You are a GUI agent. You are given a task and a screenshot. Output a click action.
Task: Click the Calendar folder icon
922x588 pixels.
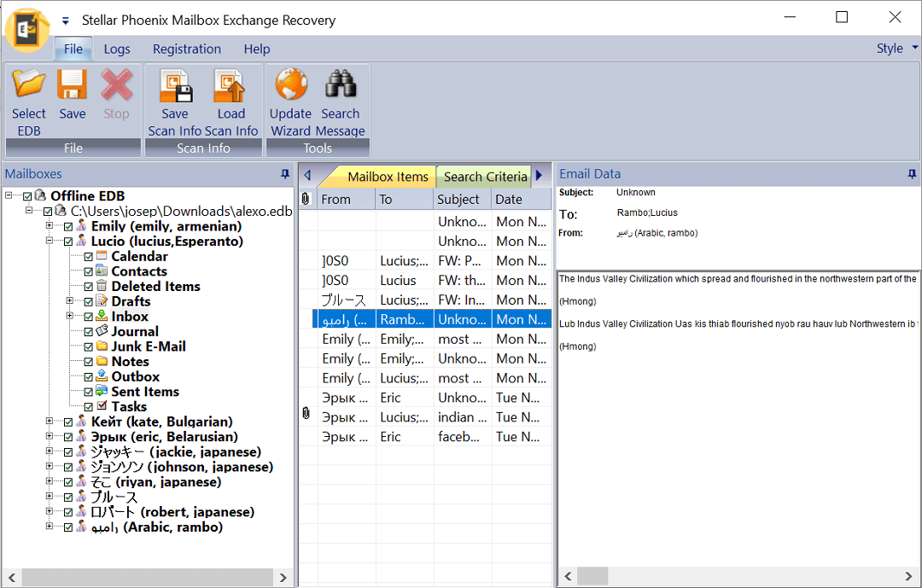click(x=102, y=256)
